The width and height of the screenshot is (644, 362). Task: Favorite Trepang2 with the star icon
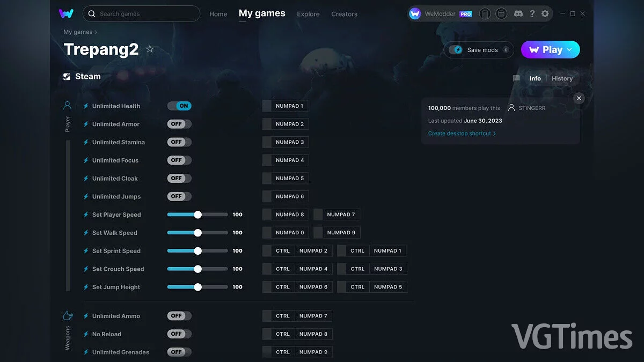[150, 49]
